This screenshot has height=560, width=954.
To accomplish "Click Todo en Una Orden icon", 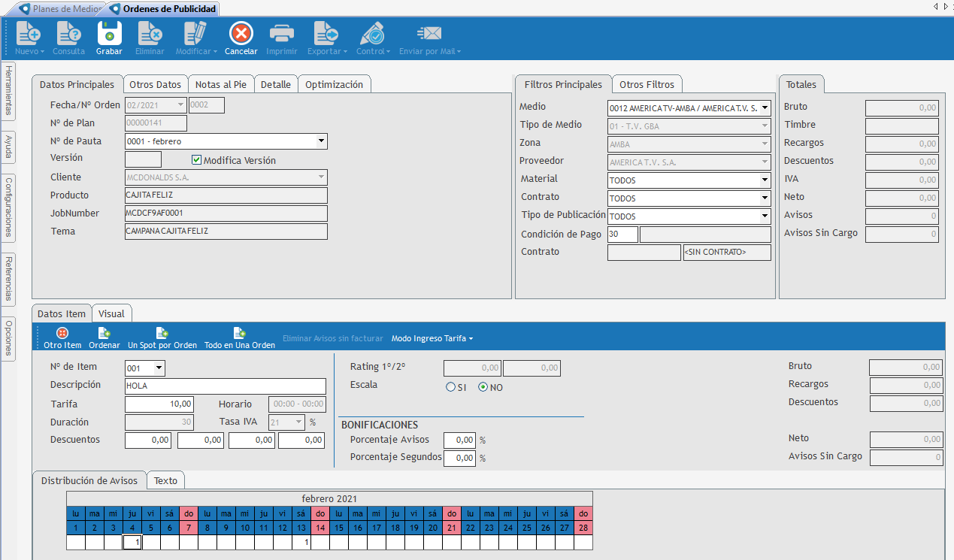I will tap(239, 333).
